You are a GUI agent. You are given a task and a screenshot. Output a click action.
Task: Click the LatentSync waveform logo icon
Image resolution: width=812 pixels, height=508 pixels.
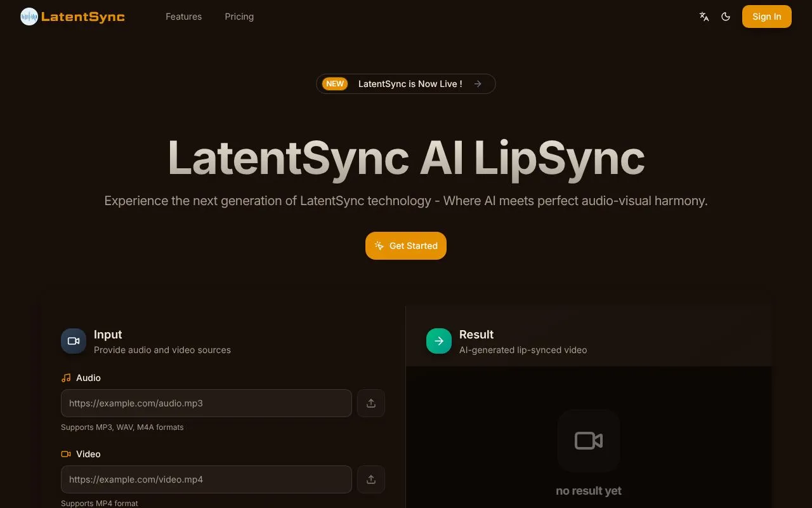click(x=29, y=17)
